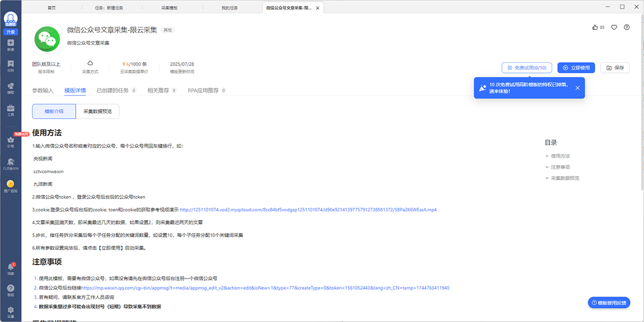Switch to the 我的任务 tab

pos(230,8)
